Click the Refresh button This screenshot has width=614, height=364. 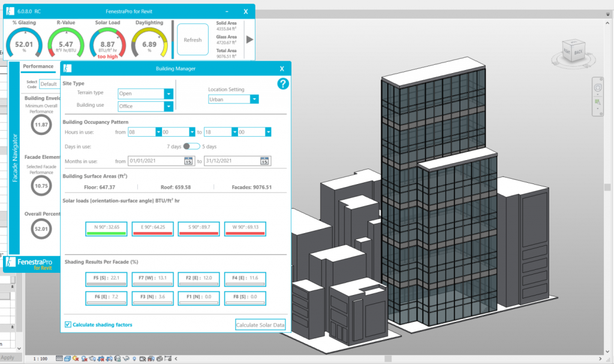192,40
